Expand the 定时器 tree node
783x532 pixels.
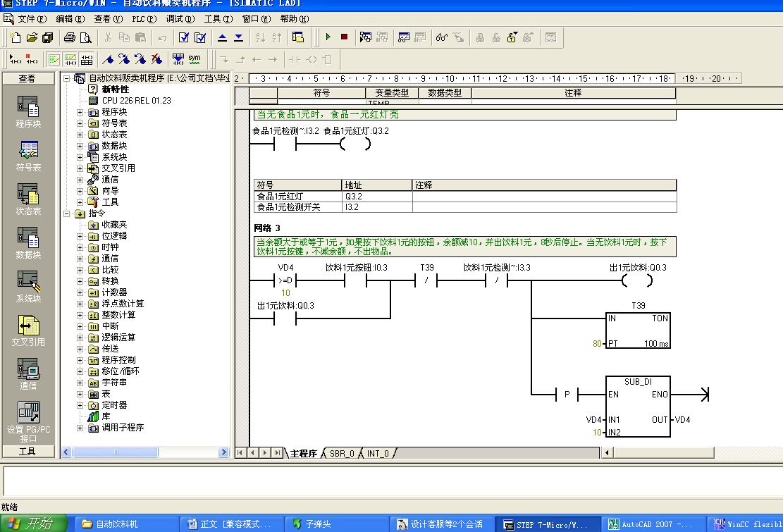point(80,405)
